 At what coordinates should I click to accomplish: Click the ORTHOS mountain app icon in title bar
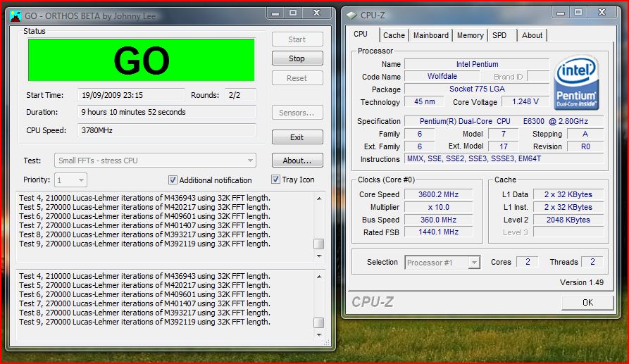[x=15, y=16]
